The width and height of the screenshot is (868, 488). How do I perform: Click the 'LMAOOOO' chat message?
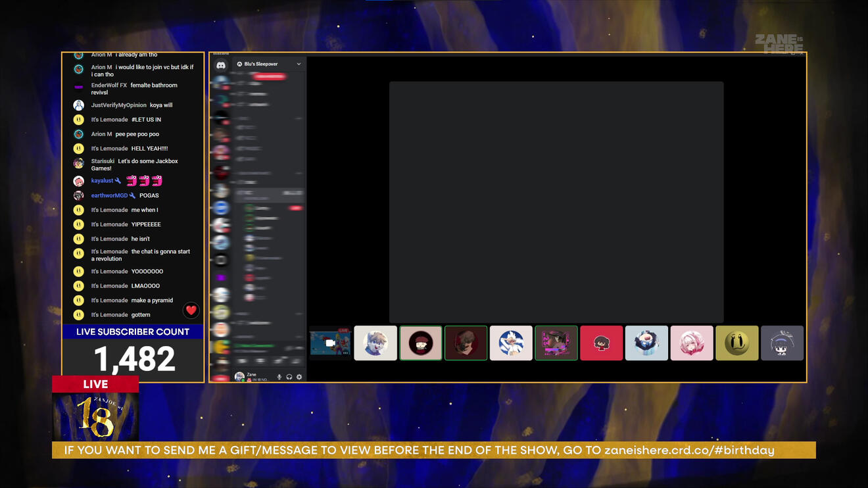145,286
